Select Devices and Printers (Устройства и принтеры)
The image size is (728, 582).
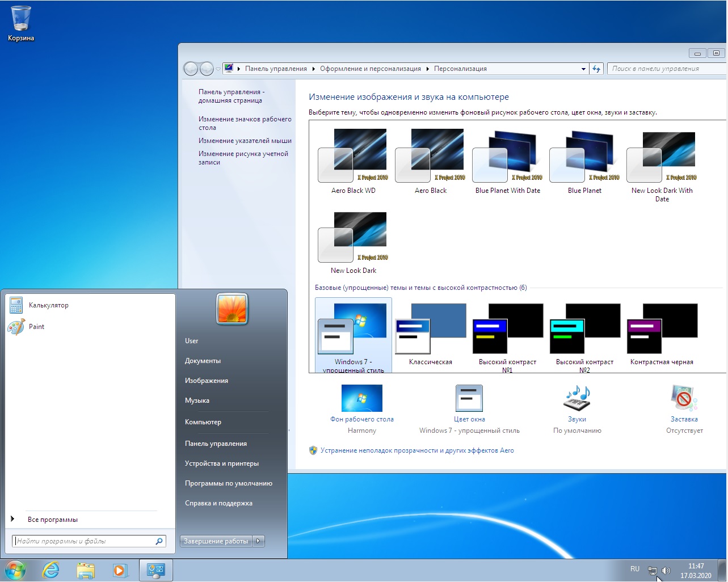pyautogui.click(x=221, y=463)
